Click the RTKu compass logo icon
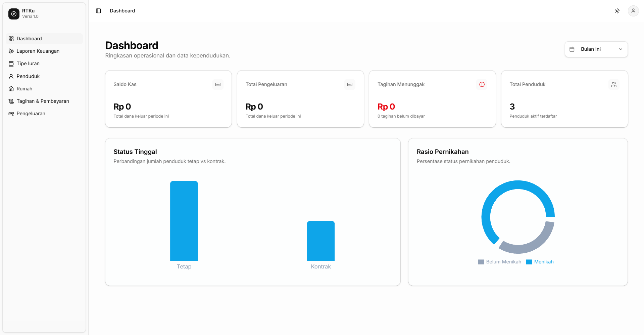644x335 pixels. [14, 14]
